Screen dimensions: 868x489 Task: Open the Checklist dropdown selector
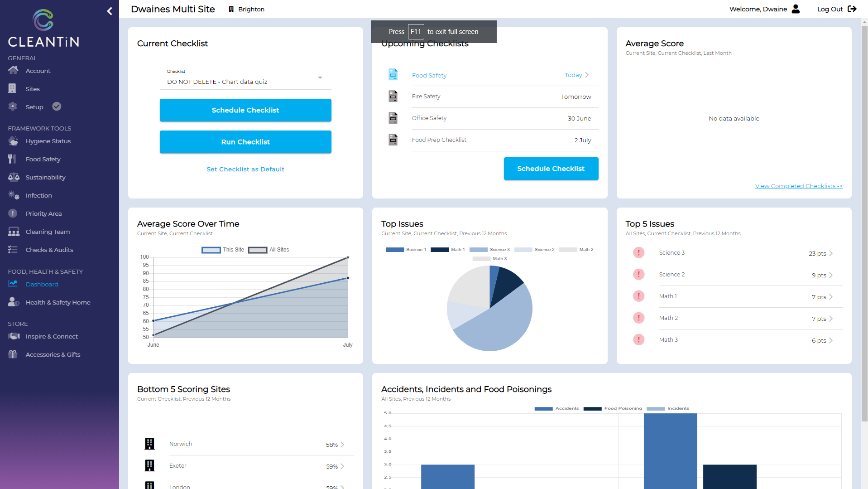click(x=245, y=78)
